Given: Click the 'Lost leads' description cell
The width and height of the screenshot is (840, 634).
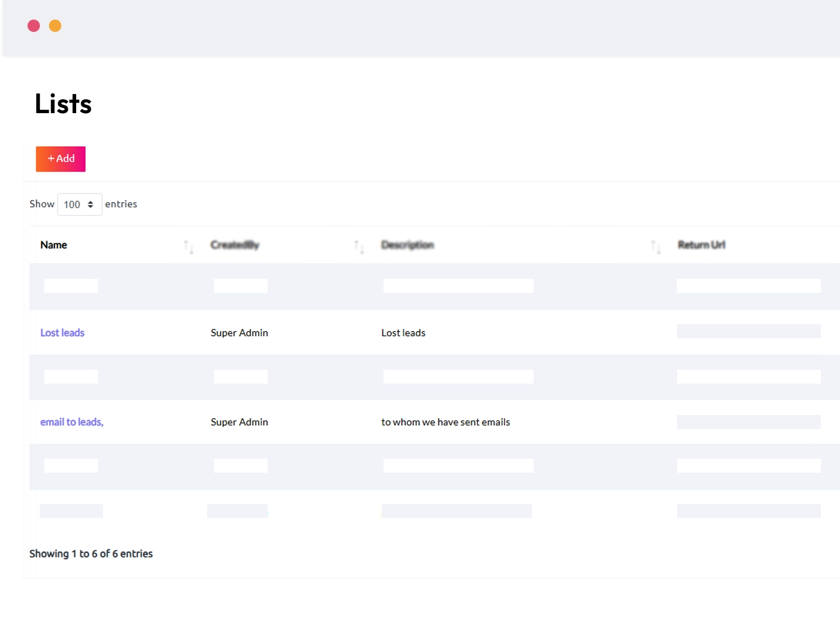Looking at the screenshot, I should (403, 333).
